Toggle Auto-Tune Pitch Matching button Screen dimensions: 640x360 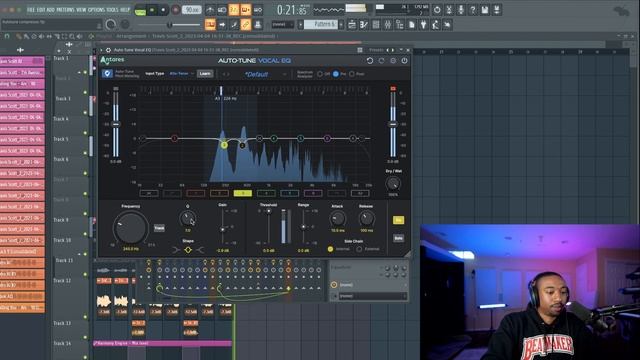(107, 73)
